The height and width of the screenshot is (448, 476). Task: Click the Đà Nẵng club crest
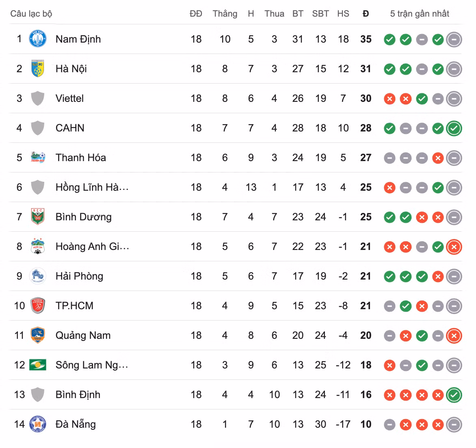pyautogui.click(x=38, y=424)
